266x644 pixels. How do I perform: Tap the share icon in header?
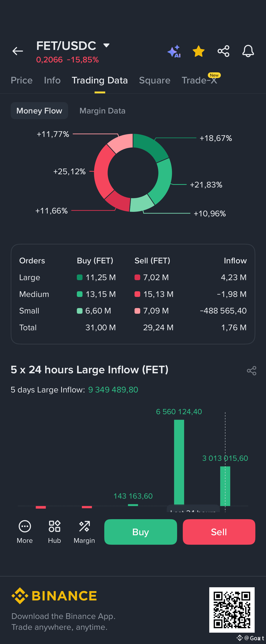(x=223, y=51)
